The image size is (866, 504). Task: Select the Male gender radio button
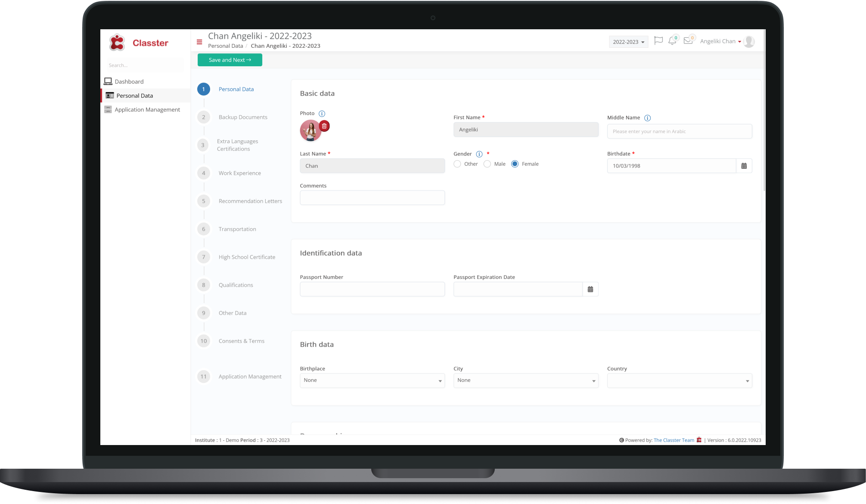pos(487,164)
